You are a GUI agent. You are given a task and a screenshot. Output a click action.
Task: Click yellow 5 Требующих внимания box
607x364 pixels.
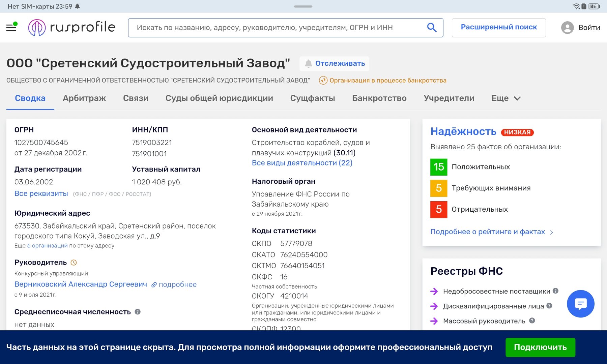pos(439,188)
